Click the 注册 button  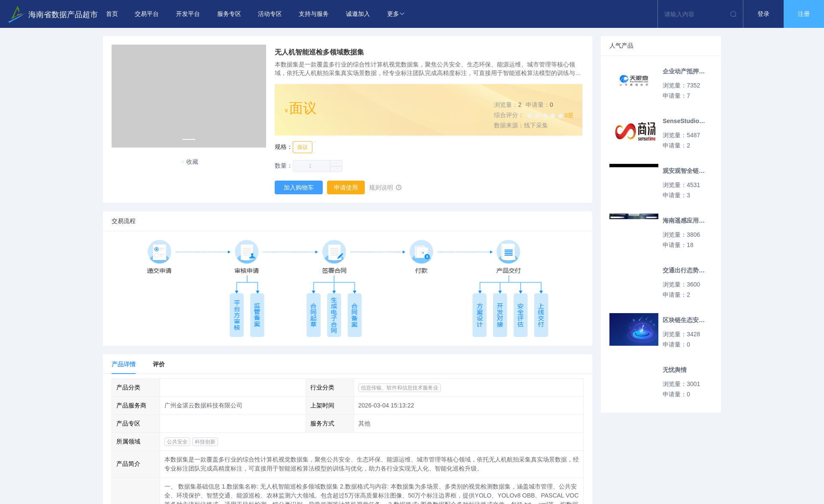click(804, 14)
